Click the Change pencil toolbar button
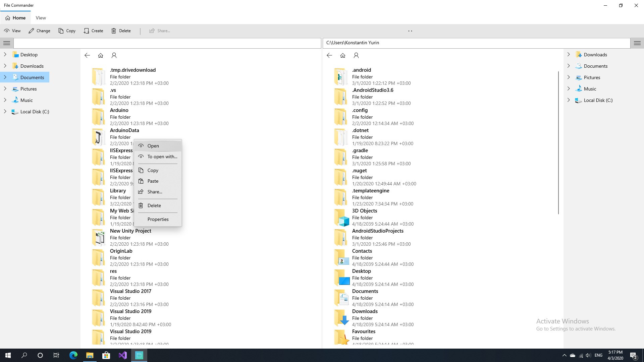The width and height of the screenshot is (644, 362). [39, 31]
